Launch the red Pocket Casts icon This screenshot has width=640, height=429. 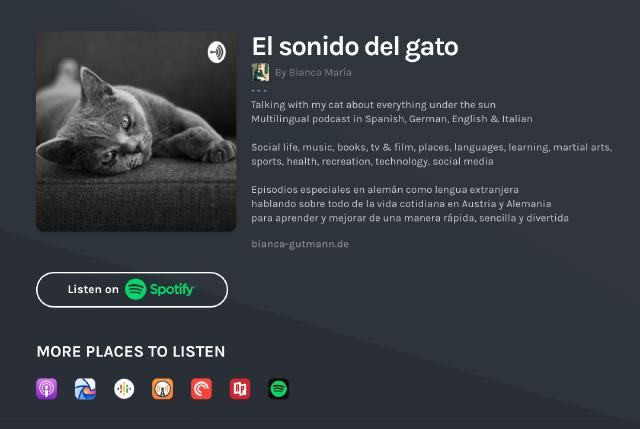[x=201, y=389]
